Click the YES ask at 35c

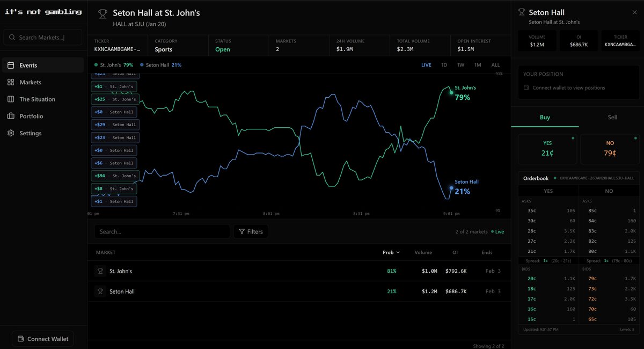tap(548, 210)
